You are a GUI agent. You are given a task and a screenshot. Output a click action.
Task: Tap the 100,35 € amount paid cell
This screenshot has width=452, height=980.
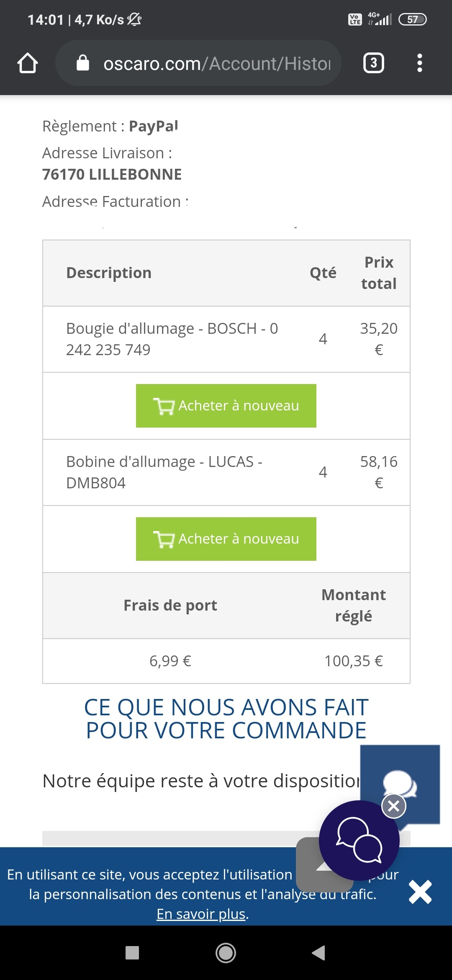point(354,661)
